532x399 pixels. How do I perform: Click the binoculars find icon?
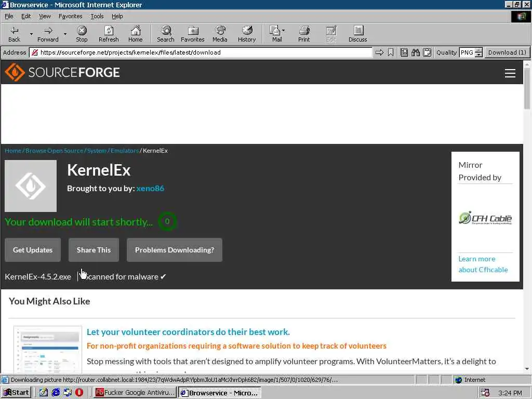pyautogui.click(x=416, y=52)
